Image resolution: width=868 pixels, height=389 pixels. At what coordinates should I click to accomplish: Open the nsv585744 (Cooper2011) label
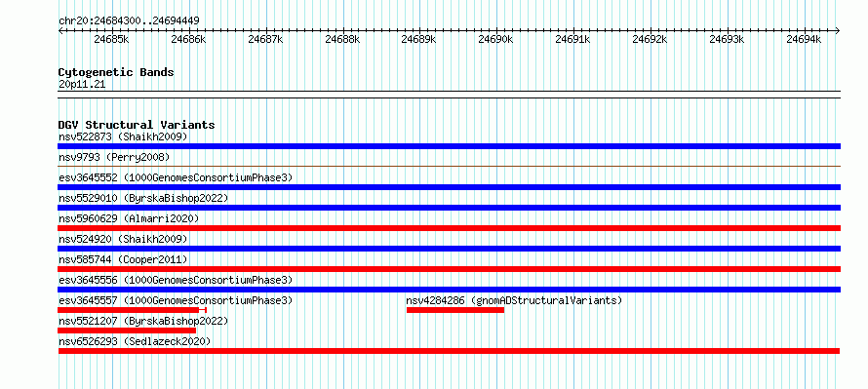point(123,259)
